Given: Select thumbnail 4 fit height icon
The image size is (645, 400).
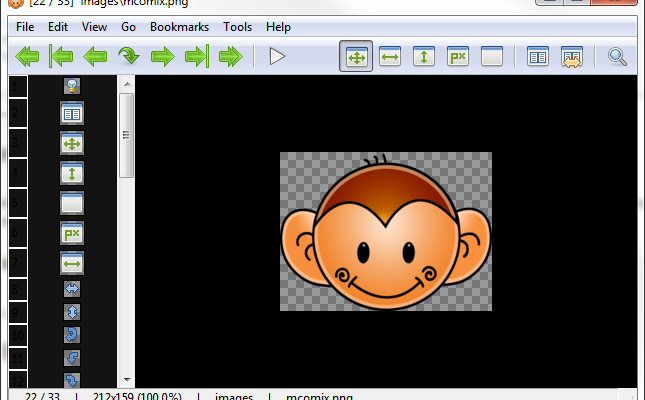Looking at the screenshot, I should click(x=72, y=173).
